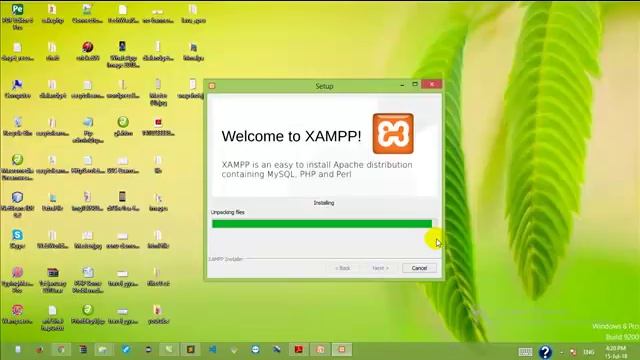Close the Setup window with red X
The width and height of the screenshot is (640, 360).
[x=432, y=84]
